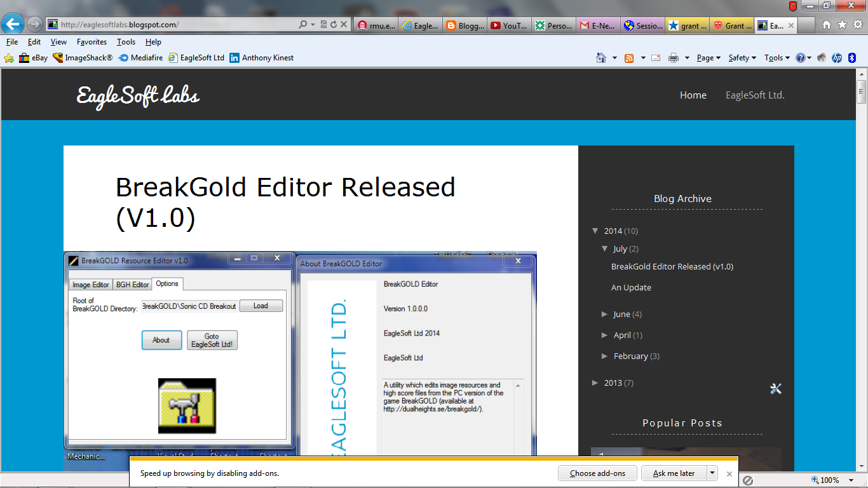Click the Read mail envelope icon
The width and height of the screenshot is (868, 488).
coord(656,58)
